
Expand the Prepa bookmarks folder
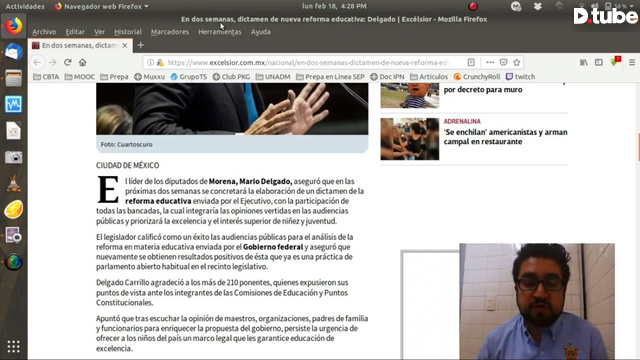(114, 77)
